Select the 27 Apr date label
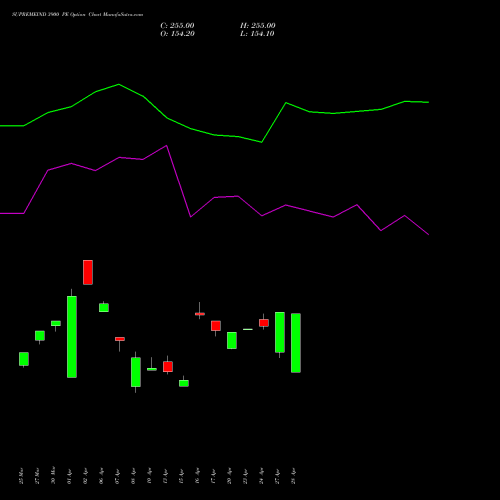500x500 pixels. click(278, 476)
